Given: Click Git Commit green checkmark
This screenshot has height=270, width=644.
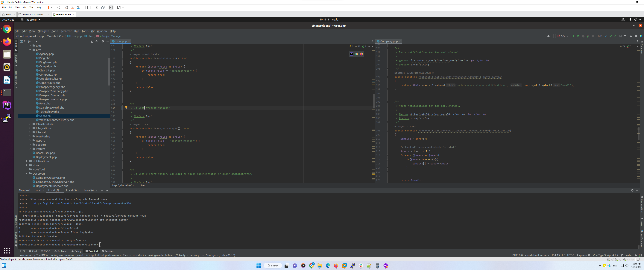Looking at the screenshot, I should pyautogui.click(x=610, y=36).
